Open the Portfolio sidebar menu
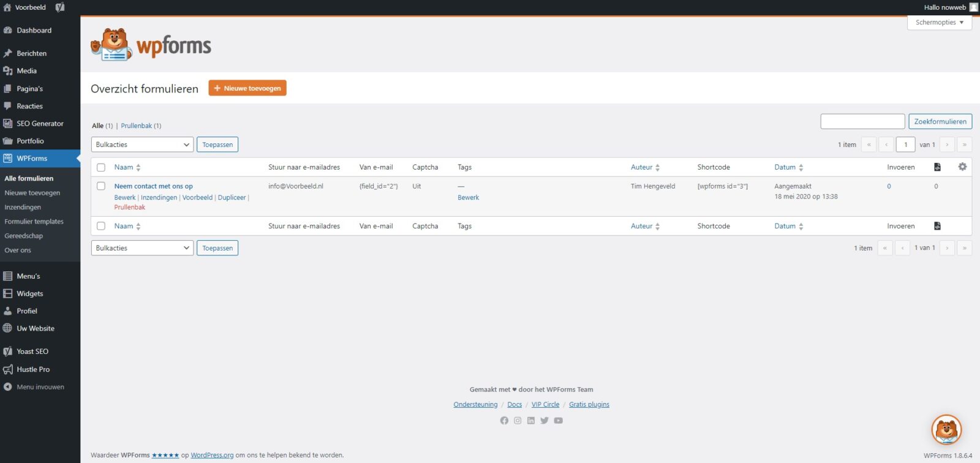Image resolution: width=980 pixels, height=463 pixels. pyautogui.click(x=30, y=141)
